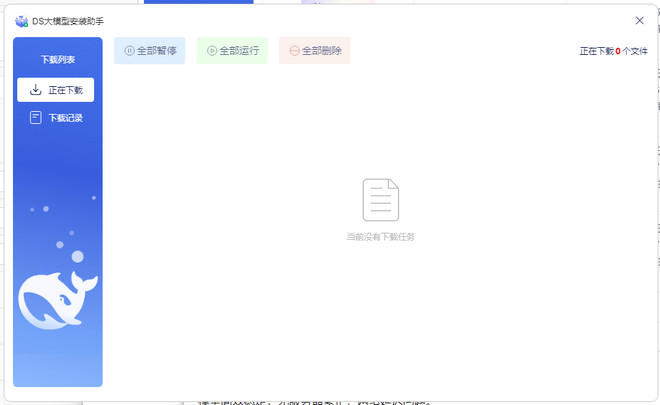Click the empty document icon in center
The width and height of the screenshot is (660, 405).
tap(380, 200)
